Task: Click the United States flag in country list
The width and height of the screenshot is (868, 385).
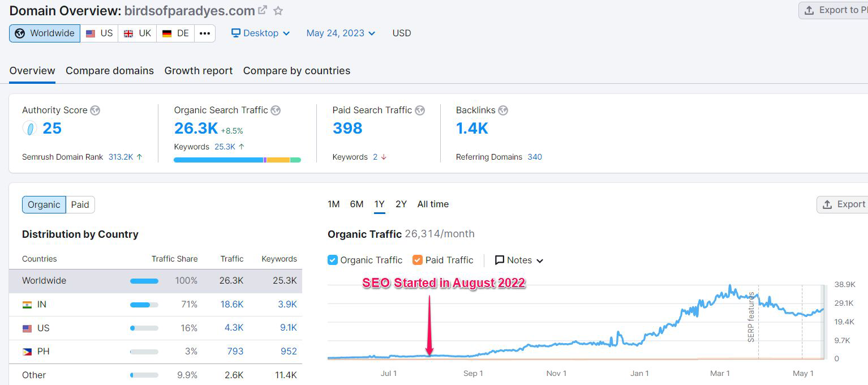Action: click(x=27, y=328)
